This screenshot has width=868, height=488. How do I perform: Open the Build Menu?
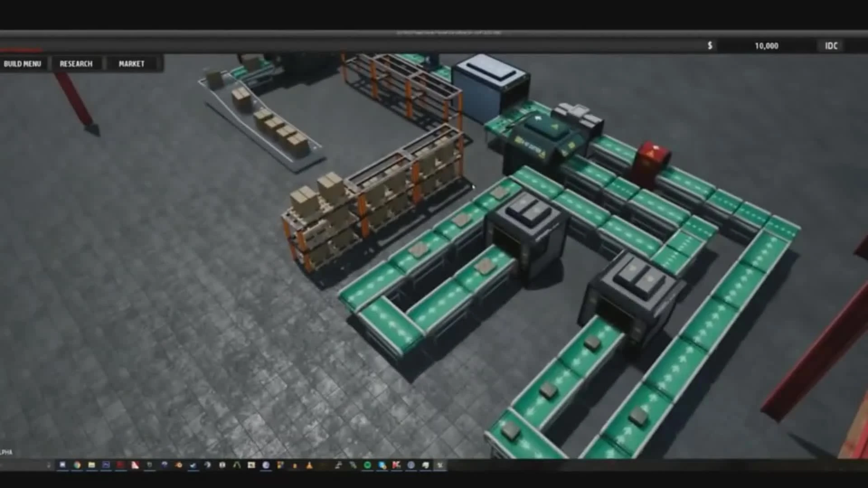22,64
